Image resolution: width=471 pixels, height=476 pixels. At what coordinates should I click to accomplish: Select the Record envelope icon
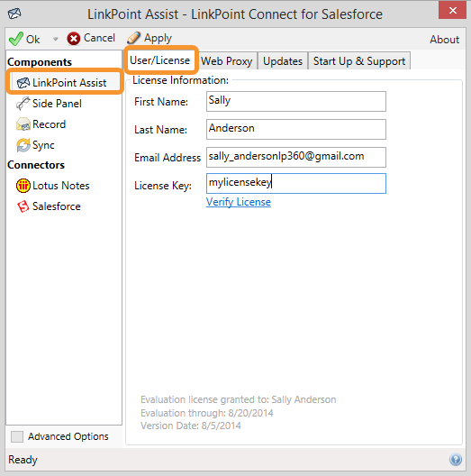pos(23,124)
